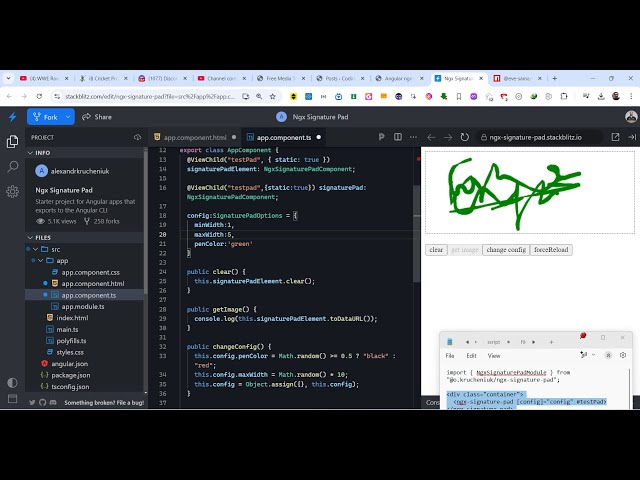Click the Prettier format icon in editor toolbar
640x480 pixels.
click(383, 137)
